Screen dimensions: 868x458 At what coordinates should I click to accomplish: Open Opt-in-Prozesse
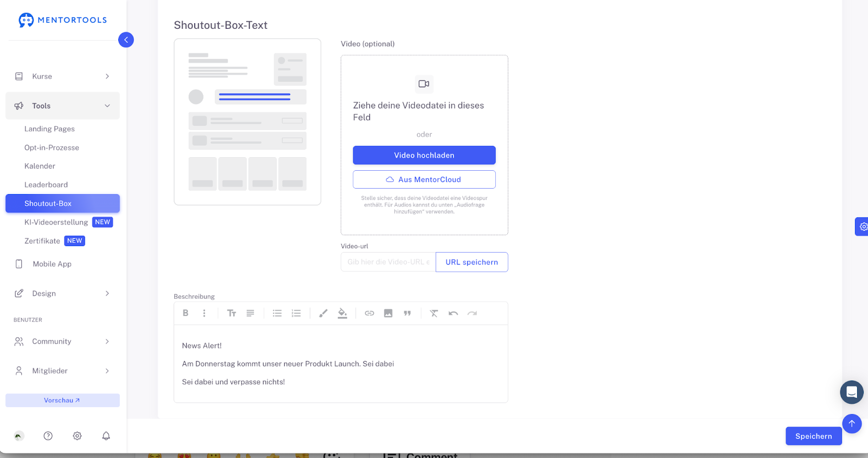click(x=52, y=147)
